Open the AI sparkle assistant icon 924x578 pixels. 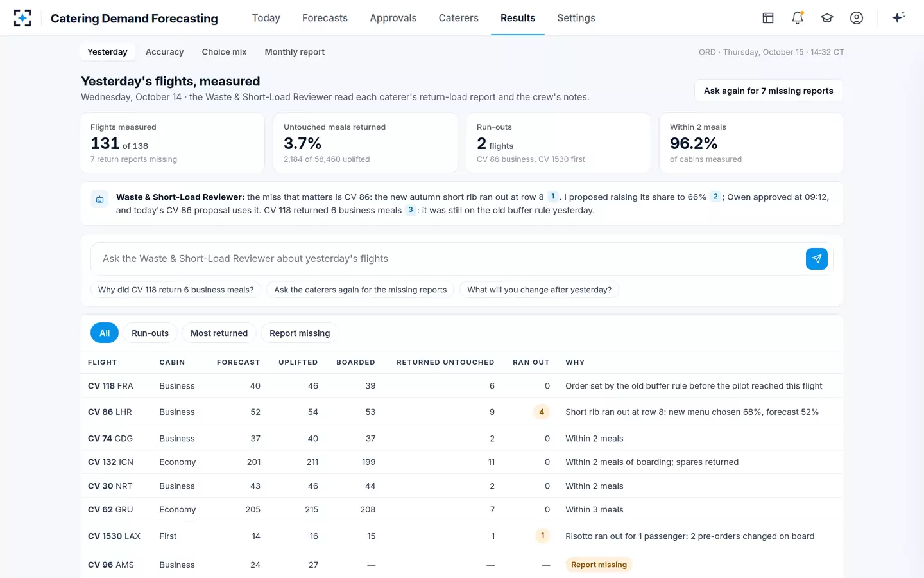click(x=898, y=18)
